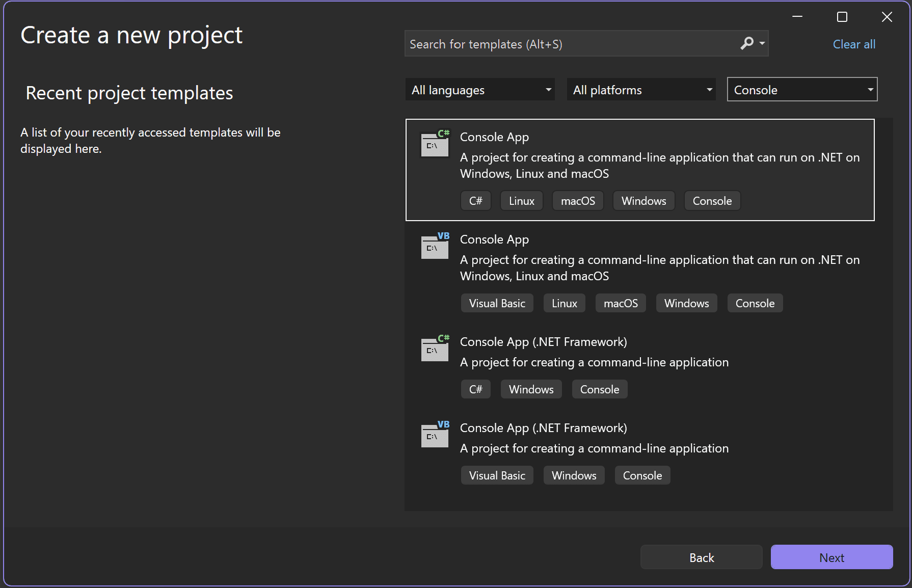912x588 pixels.
Task: Open the Console project type dropdown
Action: 801,89
